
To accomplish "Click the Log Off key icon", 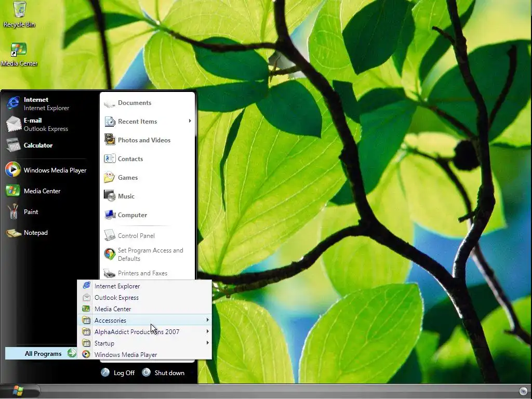I will 105,373.
